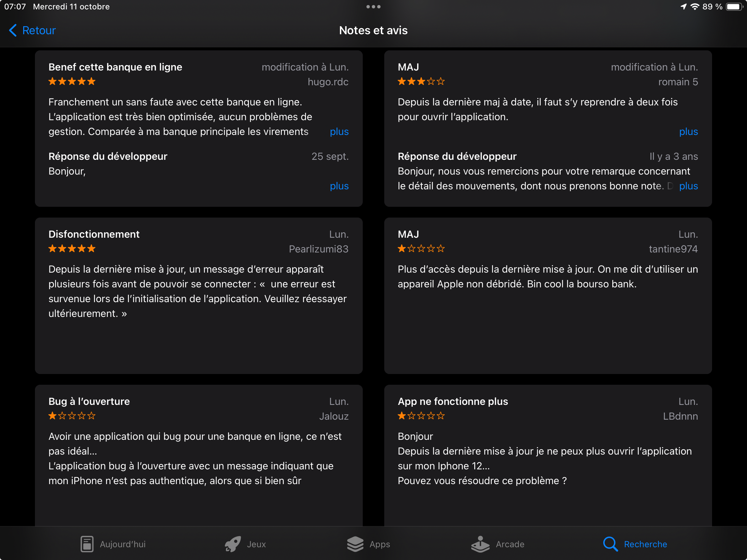Open the Aujourd'hui tab icon
747x560 pixels.
87,544
